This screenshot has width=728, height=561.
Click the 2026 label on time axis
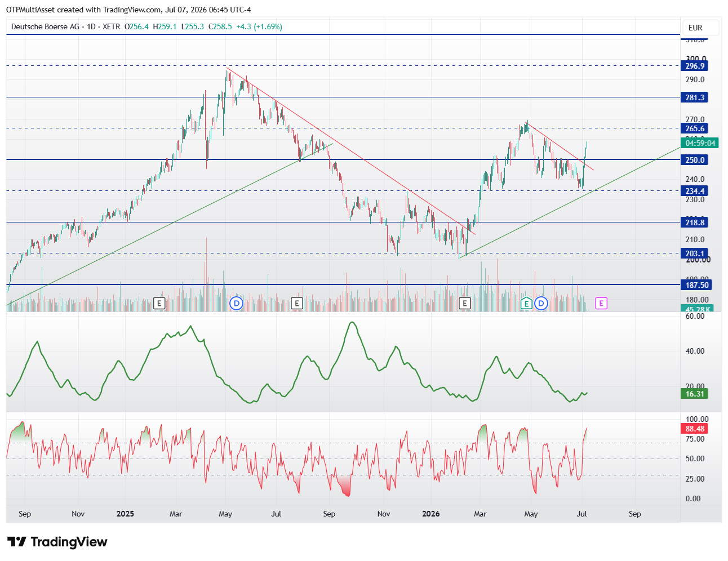pos(431,514)
